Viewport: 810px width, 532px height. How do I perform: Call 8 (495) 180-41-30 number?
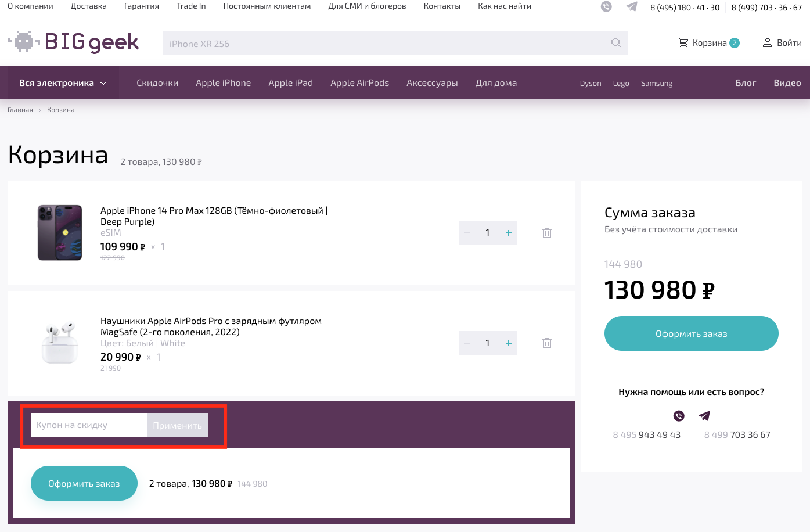[x=685, y=8]
